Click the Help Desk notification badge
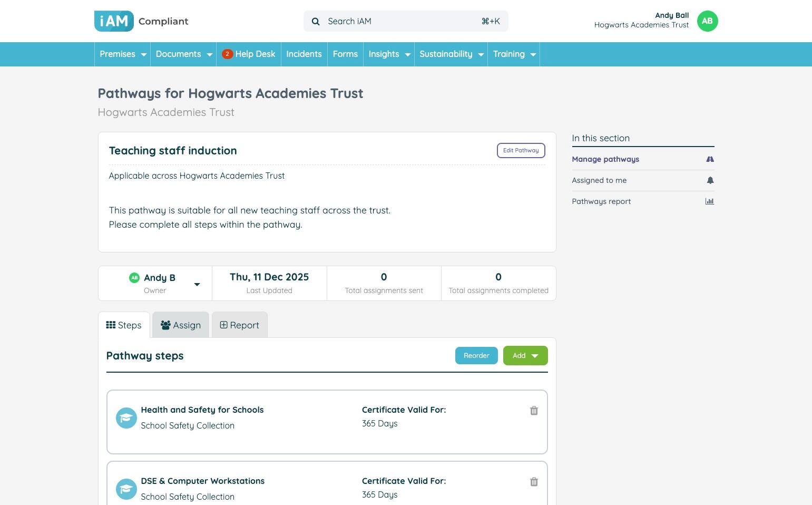The height and width of the screenshot is (505, 812). (x=227, y=54)
